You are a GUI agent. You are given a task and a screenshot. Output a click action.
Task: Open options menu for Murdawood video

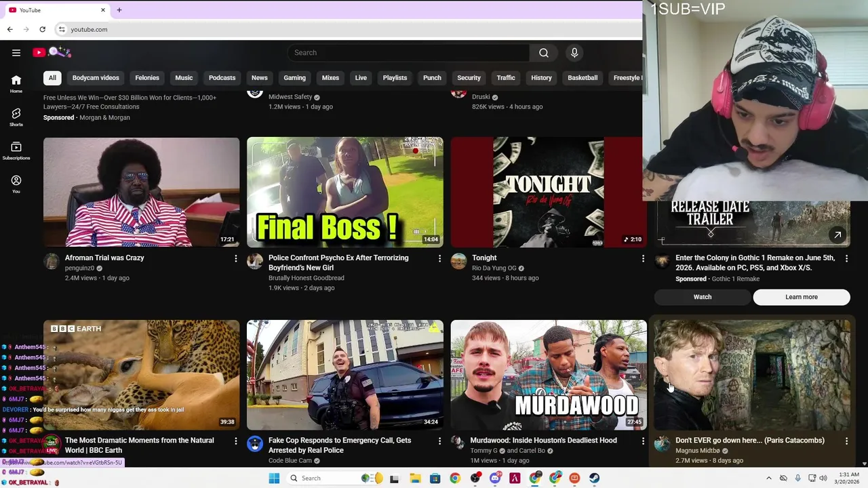(643, 441)
